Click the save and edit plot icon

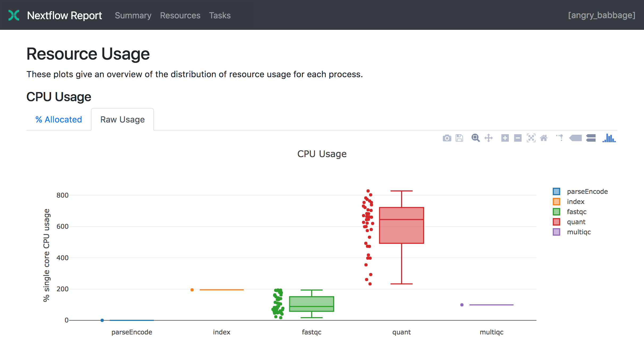459,138
